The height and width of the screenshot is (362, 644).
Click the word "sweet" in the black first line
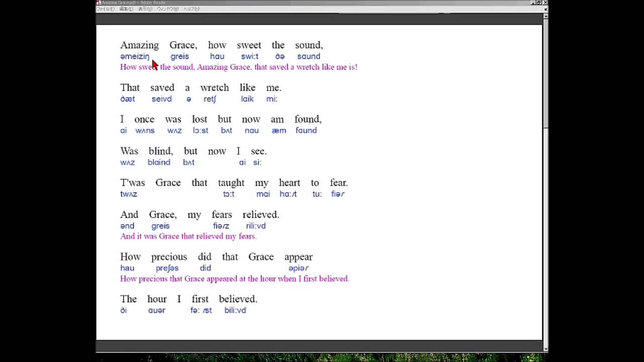pos(249,45)
